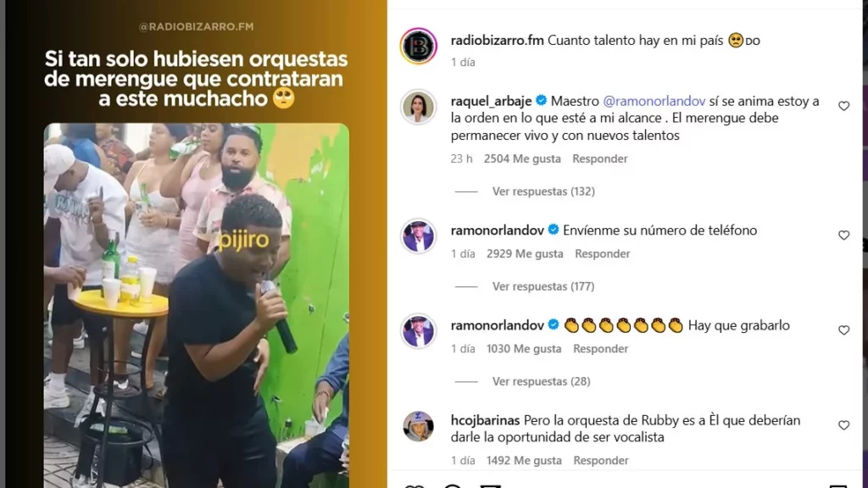
Task: Click raquel_arbaje's verified badge
Action: pyautogui.click(x=542, y=101)
